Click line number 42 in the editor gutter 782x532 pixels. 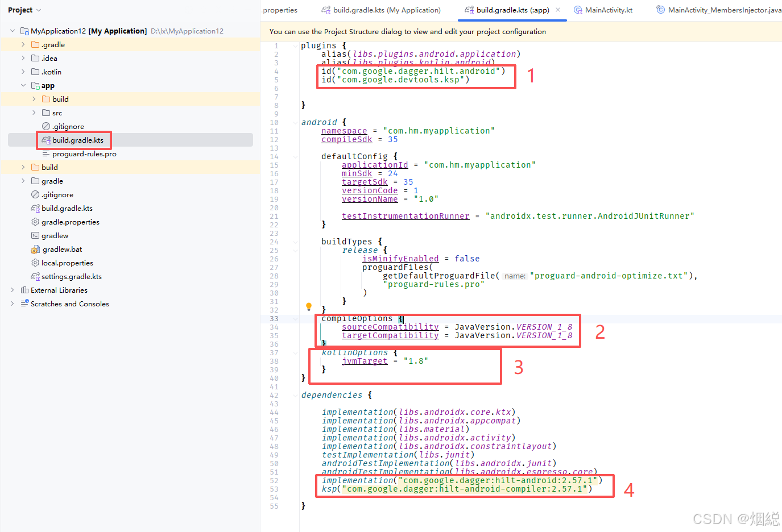click(x=274, y=394)
